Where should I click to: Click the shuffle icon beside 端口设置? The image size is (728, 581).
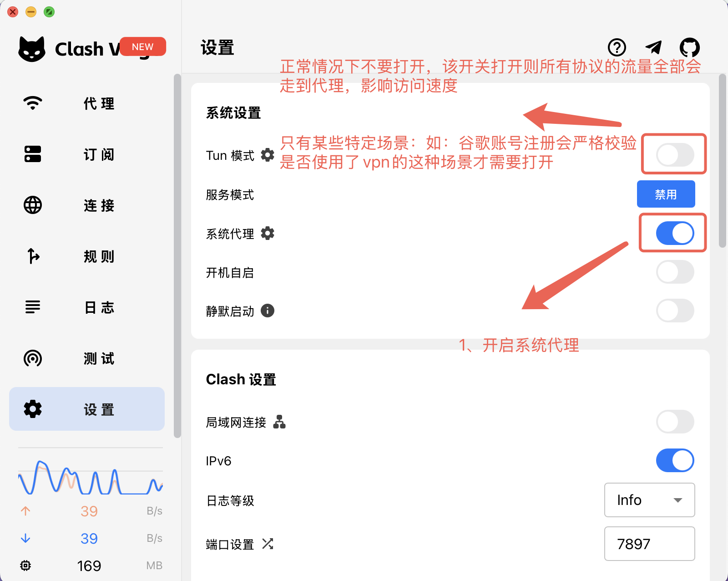coord(268,544)
